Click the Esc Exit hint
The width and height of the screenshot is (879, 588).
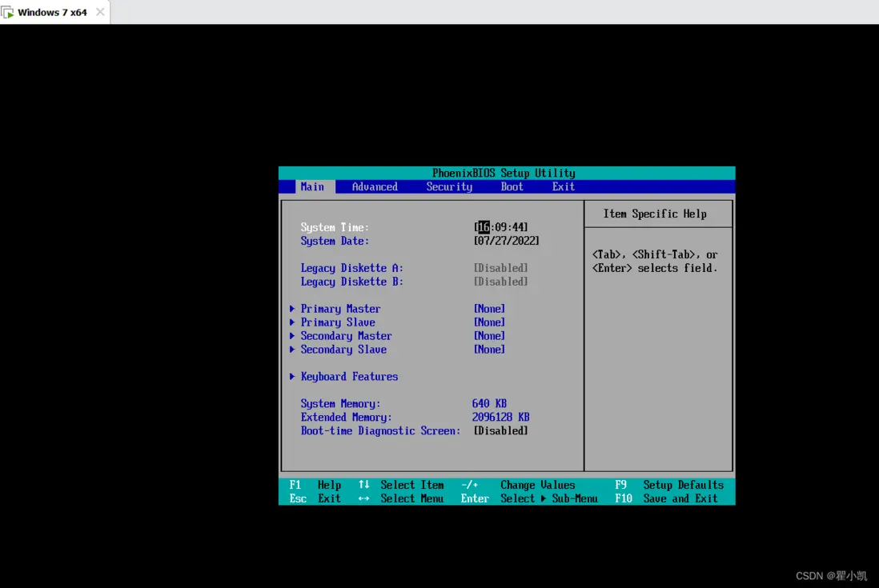tap(315, 498)
